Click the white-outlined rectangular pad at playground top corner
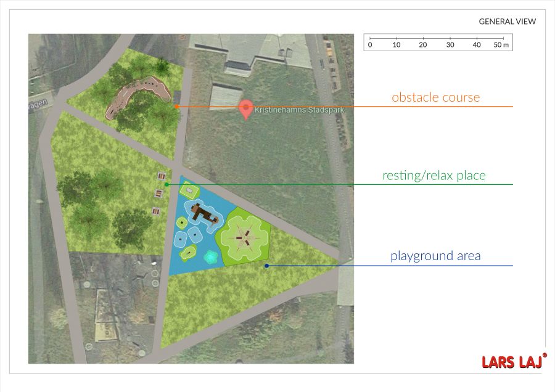This screenshot has height=392, width=555. 187,190
